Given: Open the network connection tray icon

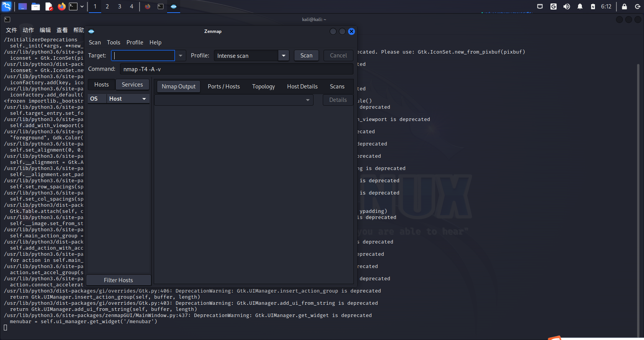Looking at the screenshot, I should tap(540, 7).
